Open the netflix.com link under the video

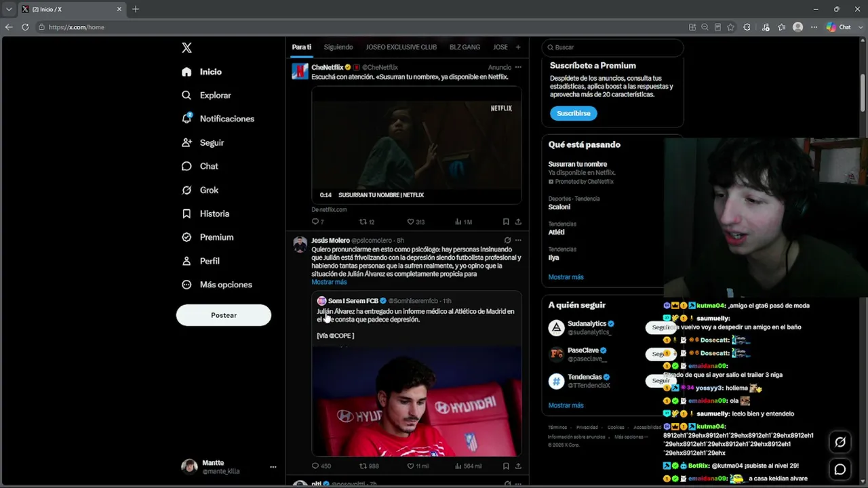(x=329, y=209)
